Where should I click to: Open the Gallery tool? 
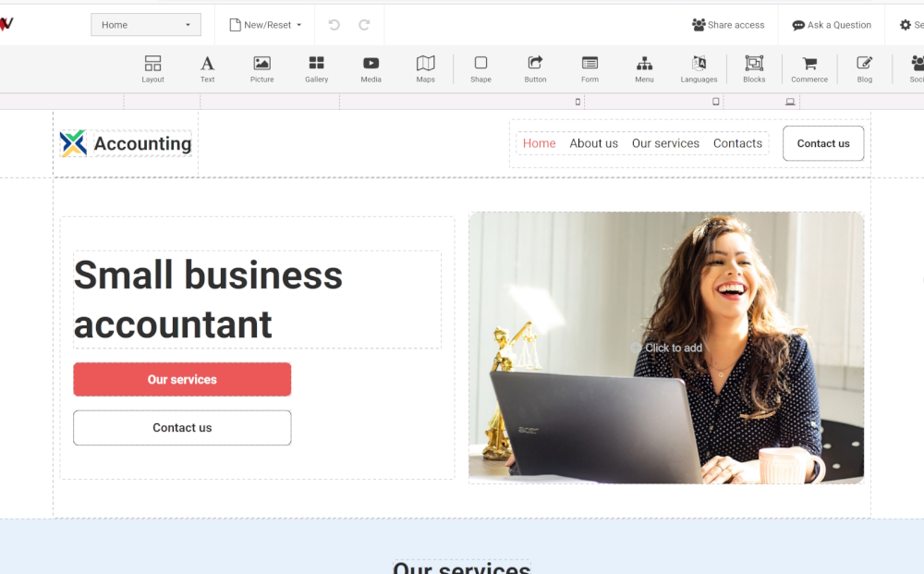[316, 68]
